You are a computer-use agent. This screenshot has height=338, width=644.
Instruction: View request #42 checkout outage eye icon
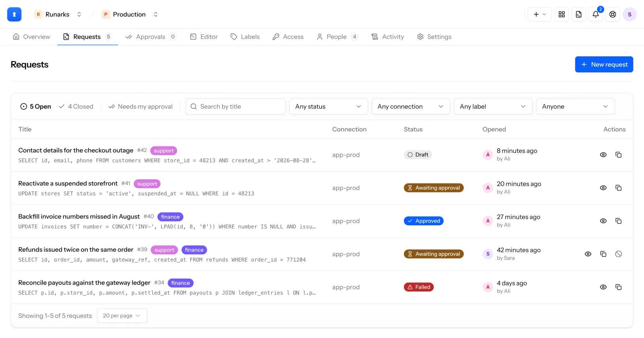coord(603,155)
